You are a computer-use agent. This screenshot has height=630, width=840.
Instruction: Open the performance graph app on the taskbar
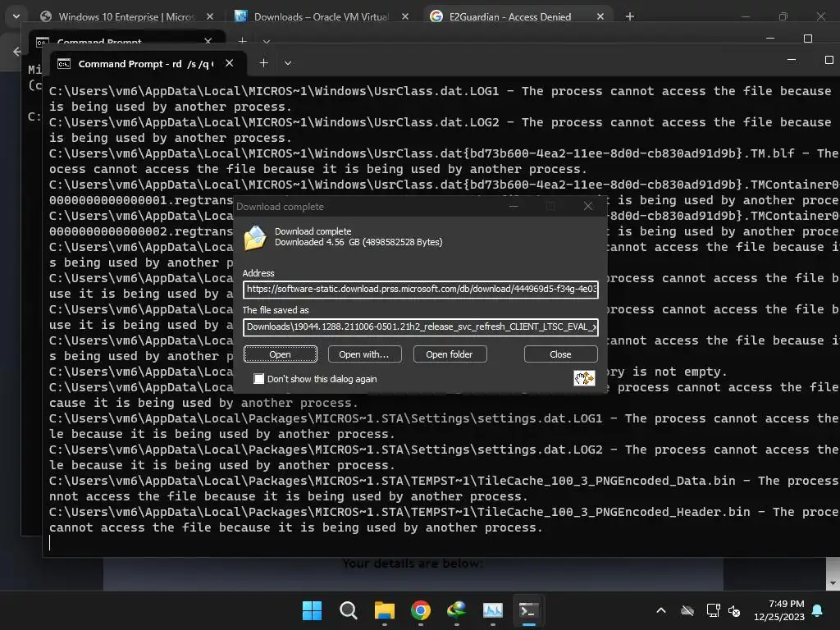492,610
